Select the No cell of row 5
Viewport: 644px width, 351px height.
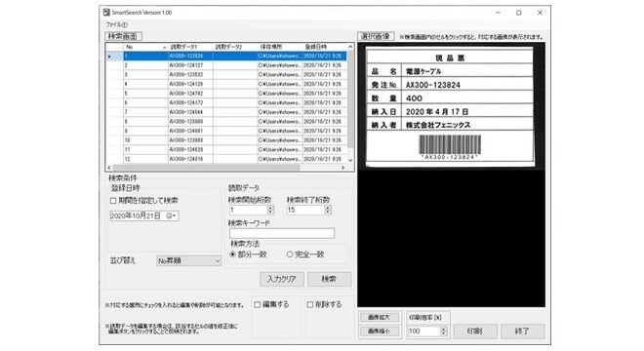click(x=145, y=94)
